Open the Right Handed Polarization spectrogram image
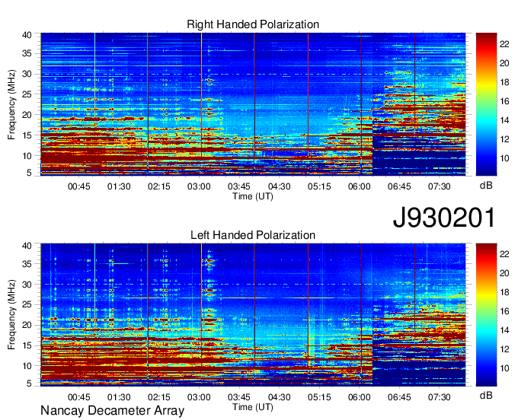The height and width of the screenshot is (420, 518). [253, 104]
